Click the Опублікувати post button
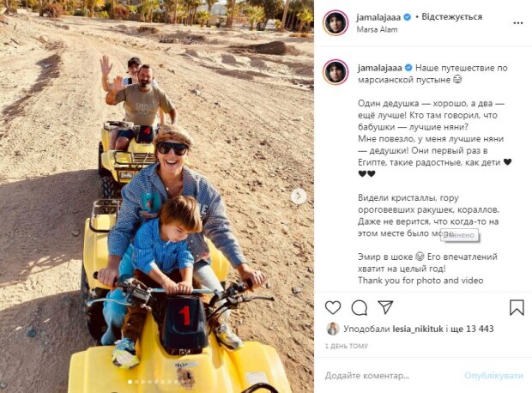 (x=493, y=376)
